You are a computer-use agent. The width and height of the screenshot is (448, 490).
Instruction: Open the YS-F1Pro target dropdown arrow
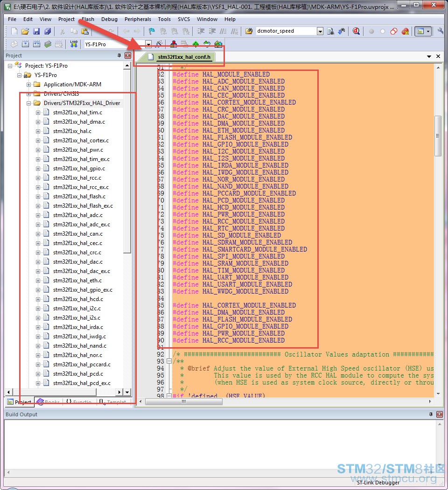point(149,44)
